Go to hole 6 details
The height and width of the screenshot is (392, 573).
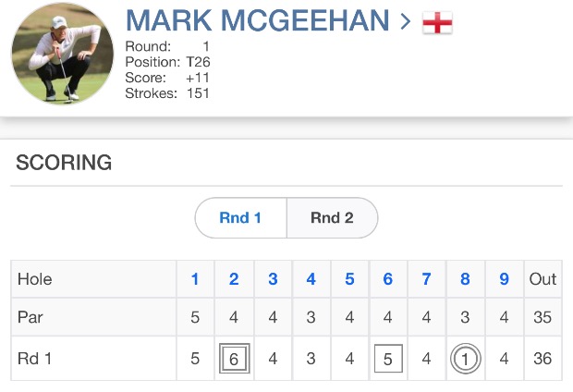point(388,279)
